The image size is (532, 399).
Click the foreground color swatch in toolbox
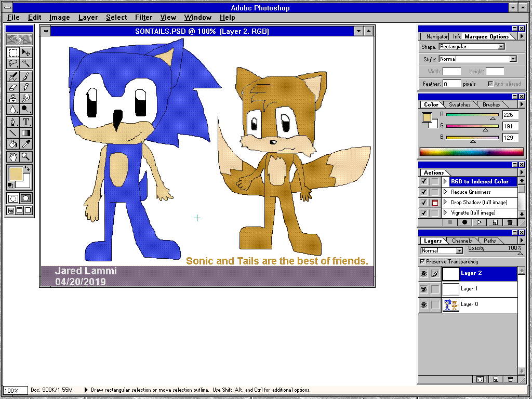pos(16,174)
